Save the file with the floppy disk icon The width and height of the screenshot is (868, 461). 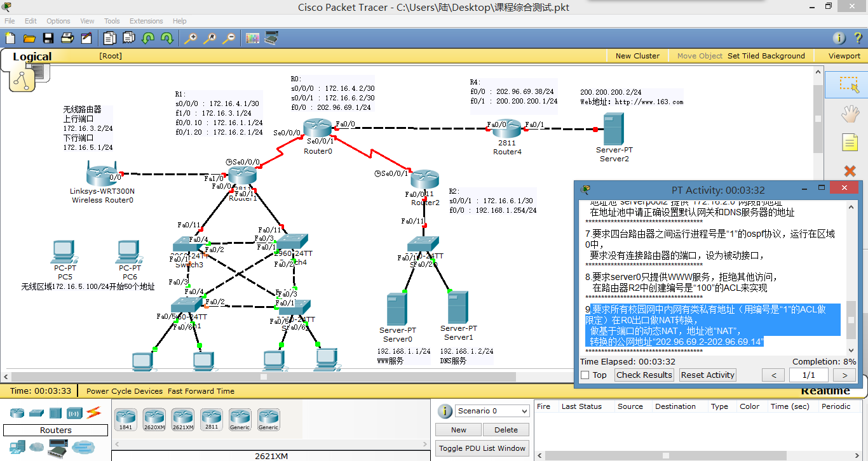pyautogui.click(x=48, y=38)
